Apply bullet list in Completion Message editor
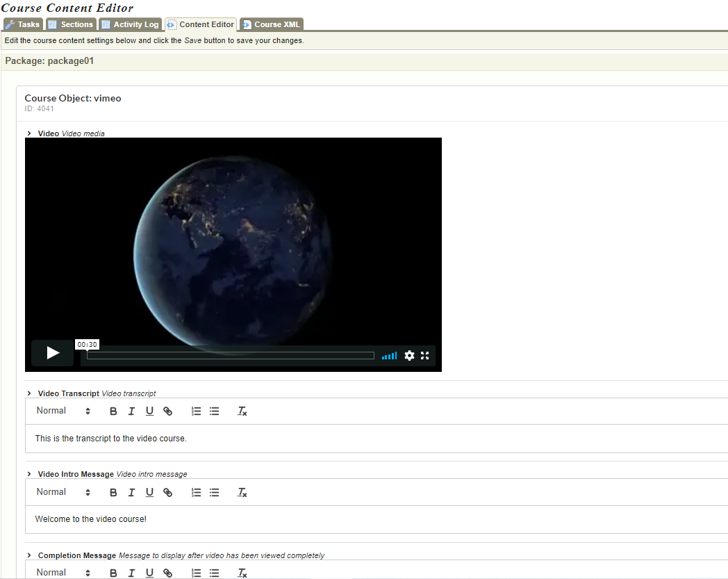 click(x=214, y=573)
